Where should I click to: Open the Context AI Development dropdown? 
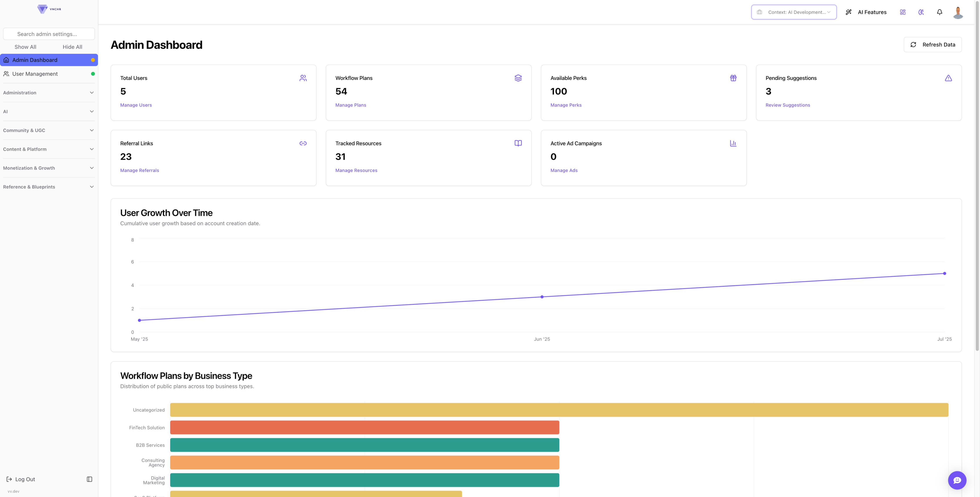[794, 12]
